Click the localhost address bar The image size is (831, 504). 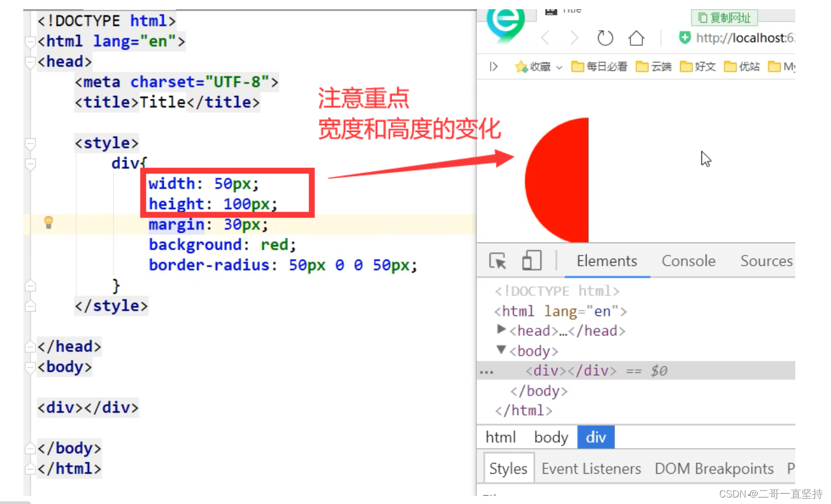745,38
